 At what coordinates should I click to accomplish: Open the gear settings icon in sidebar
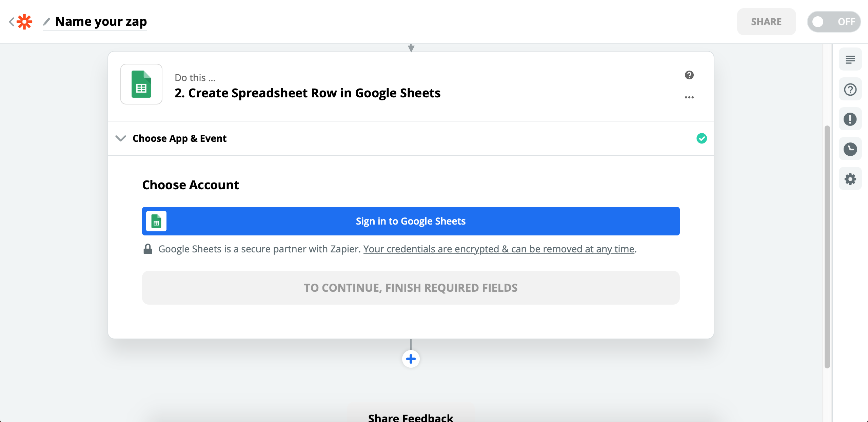tap(850, 179)
